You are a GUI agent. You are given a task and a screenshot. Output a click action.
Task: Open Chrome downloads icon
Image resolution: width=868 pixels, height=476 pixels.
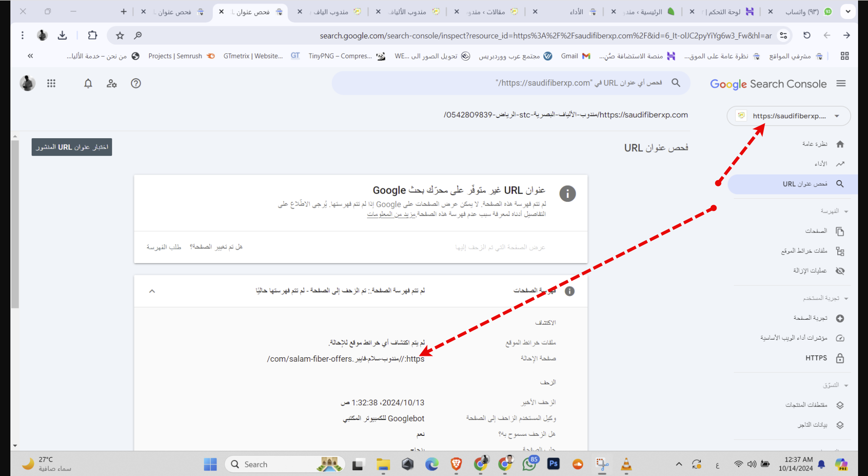tap(62, 35)
